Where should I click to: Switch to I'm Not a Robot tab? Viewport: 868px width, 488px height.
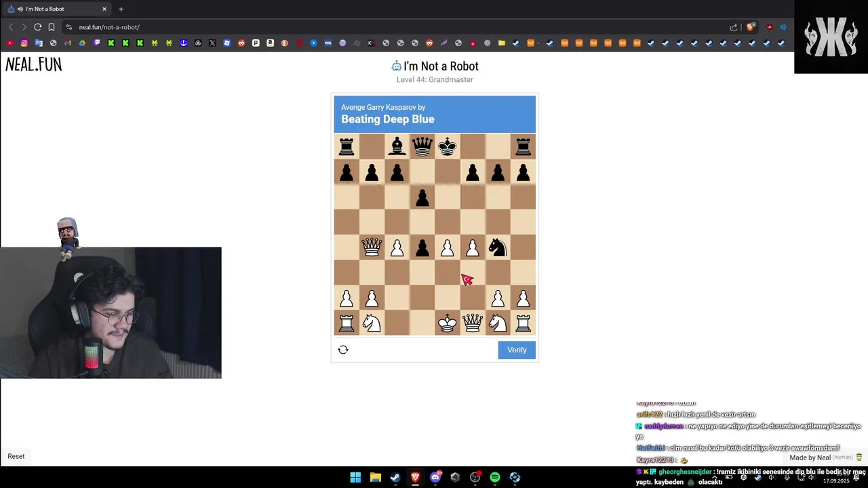[x=57, y=9]
